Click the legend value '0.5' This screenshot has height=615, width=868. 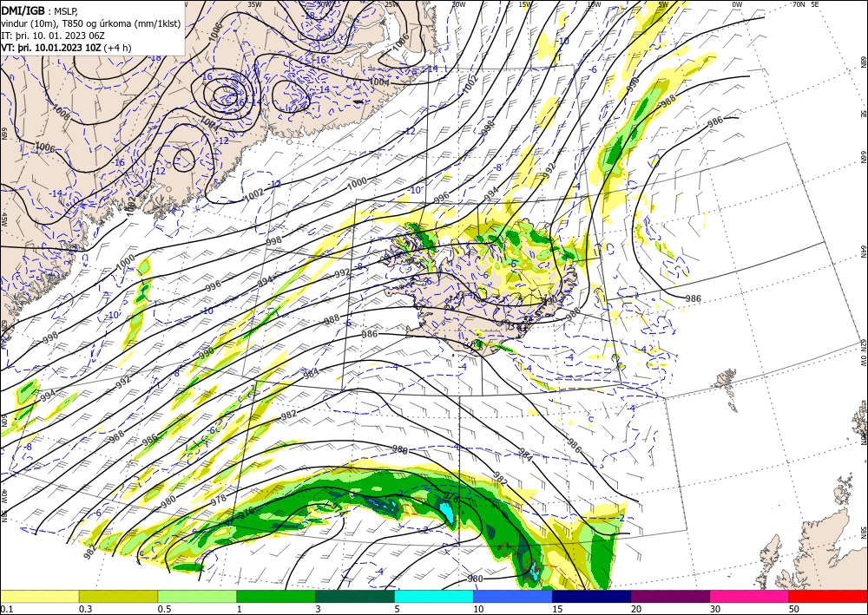point(164,609)
